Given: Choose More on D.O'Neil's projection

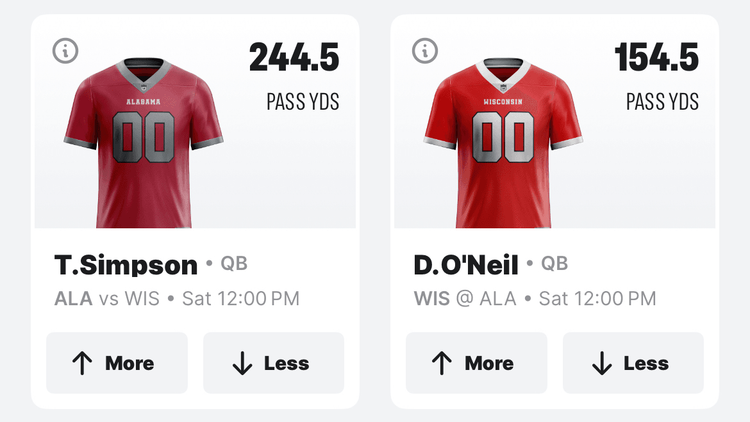Looking at the screenshot, I should coord(476,363).
